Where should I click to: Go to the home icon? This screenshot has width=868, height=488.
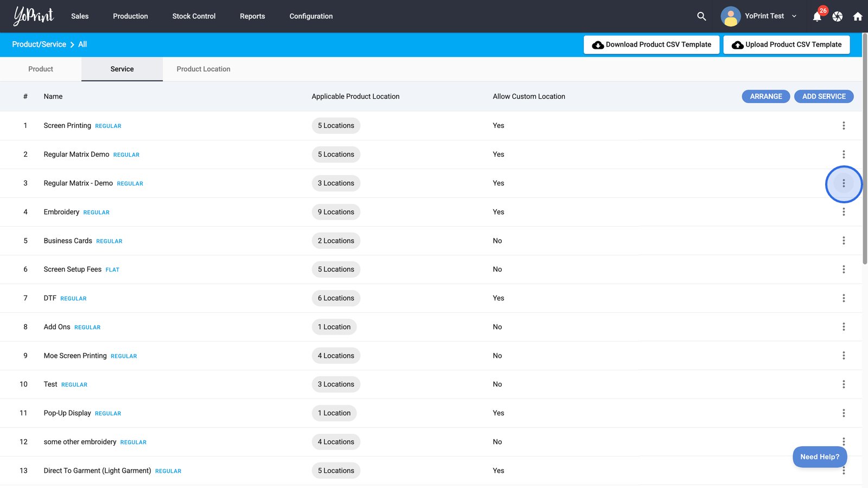pos(858,17)
